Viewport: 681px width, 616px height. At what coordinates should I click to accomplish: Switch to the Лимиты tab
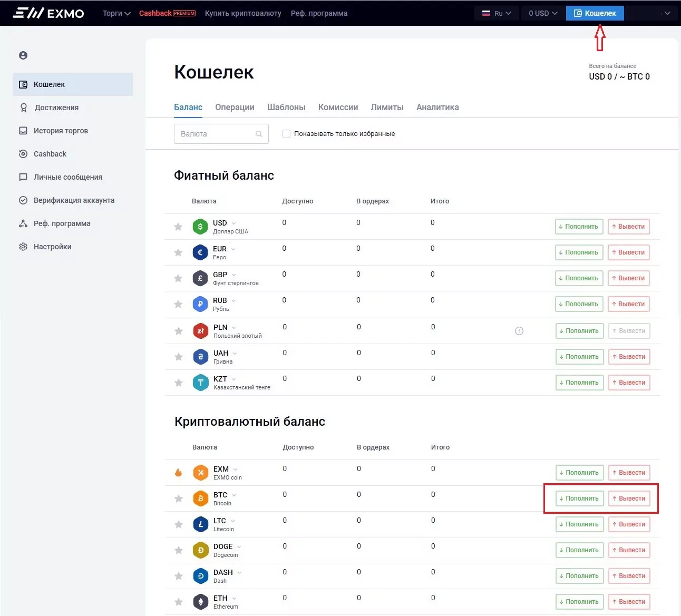click(x=387, y=107)
